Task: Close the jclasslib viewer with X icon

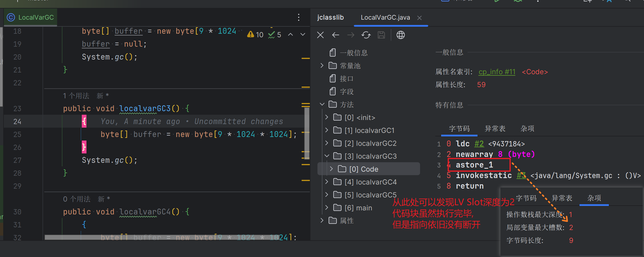Action: pyautogui.click(x=320, y=35)
